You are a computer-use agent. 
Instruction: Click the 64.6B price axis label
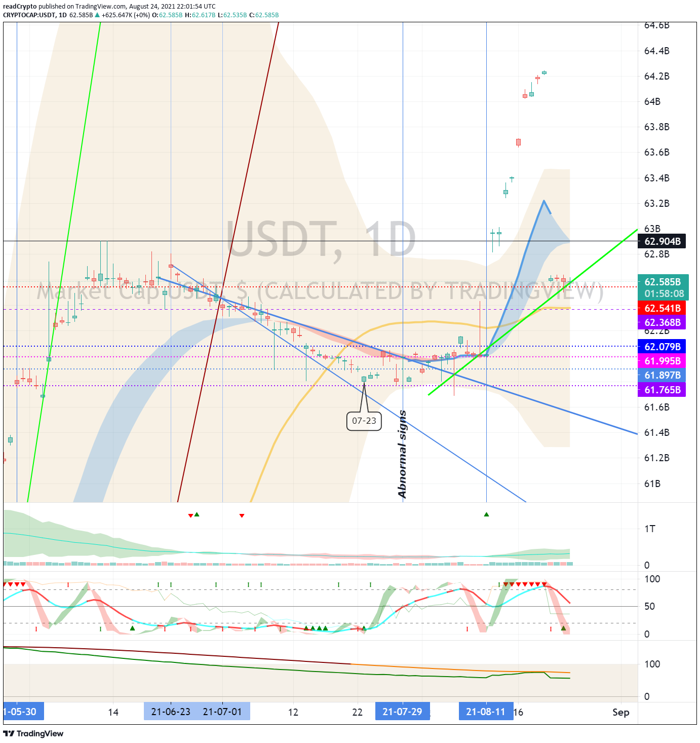tap(656, 25)
